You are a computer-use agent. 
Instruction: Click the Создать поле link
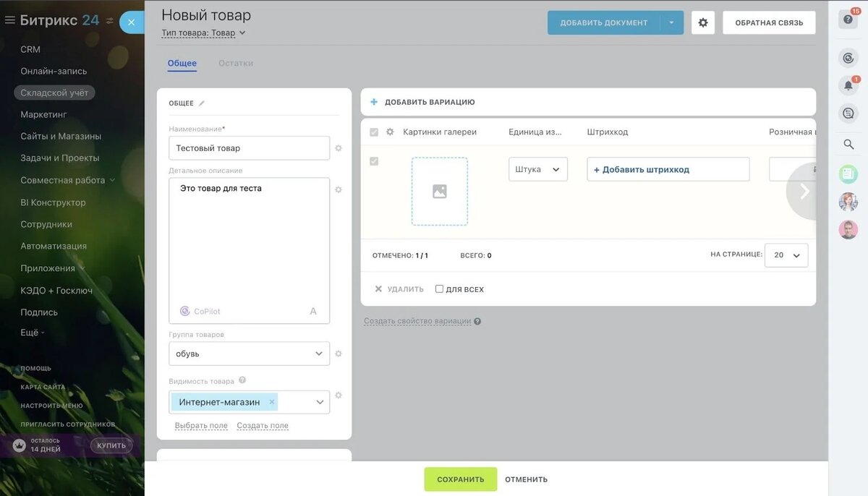coord(263,426)
